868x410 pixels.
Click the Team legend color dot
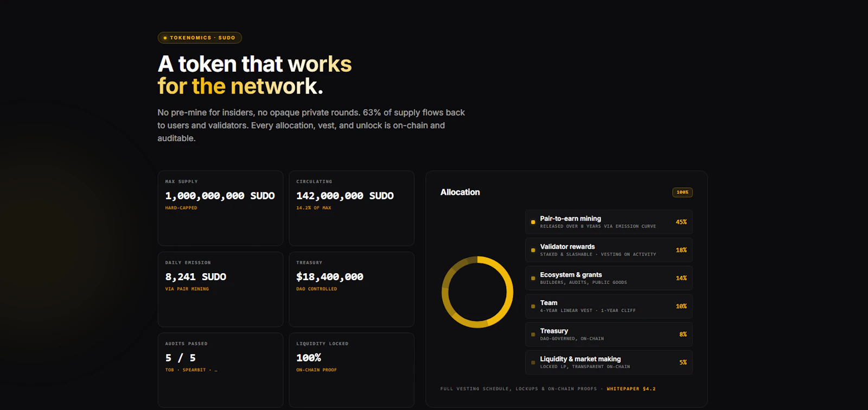point(533,306)
